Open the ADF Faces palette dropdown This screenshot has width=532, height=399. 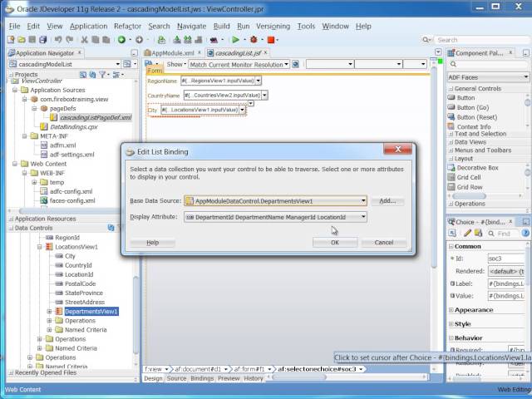tap(525, 77)
